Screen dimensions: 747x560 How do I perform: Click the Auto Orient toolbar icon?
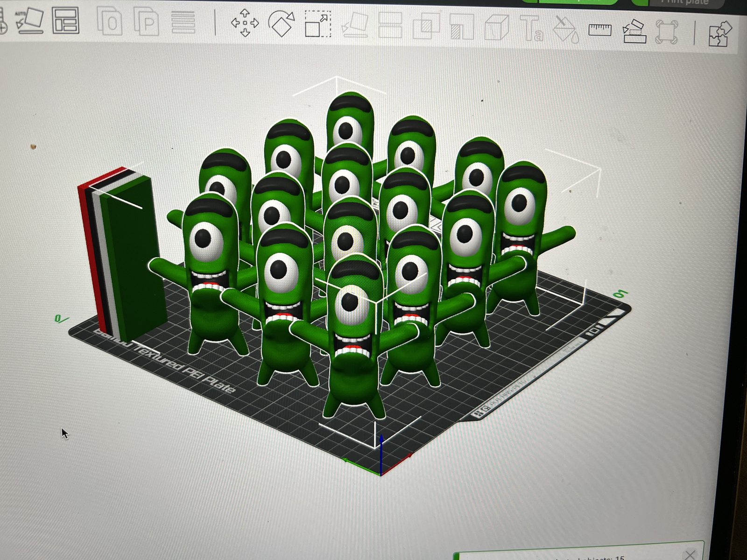pos(29,21)
